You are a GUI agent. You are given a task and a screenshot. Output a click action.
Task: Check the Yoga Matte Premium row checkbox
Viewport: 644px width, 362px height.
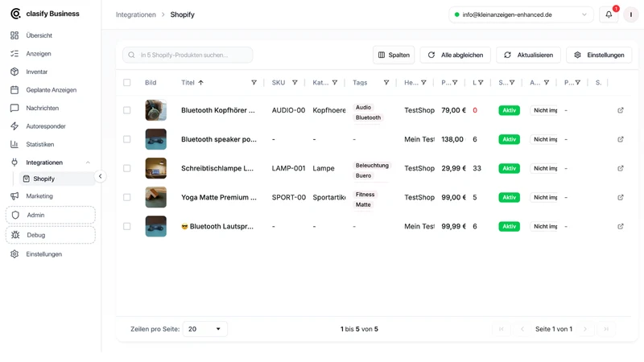point(127,197)
